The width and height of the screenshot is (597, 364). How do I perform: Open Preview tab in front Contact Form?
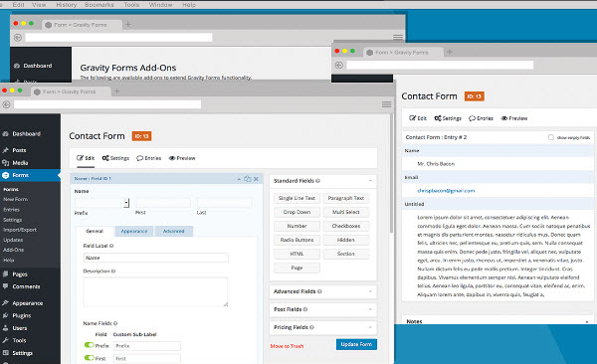pos(182,158)
